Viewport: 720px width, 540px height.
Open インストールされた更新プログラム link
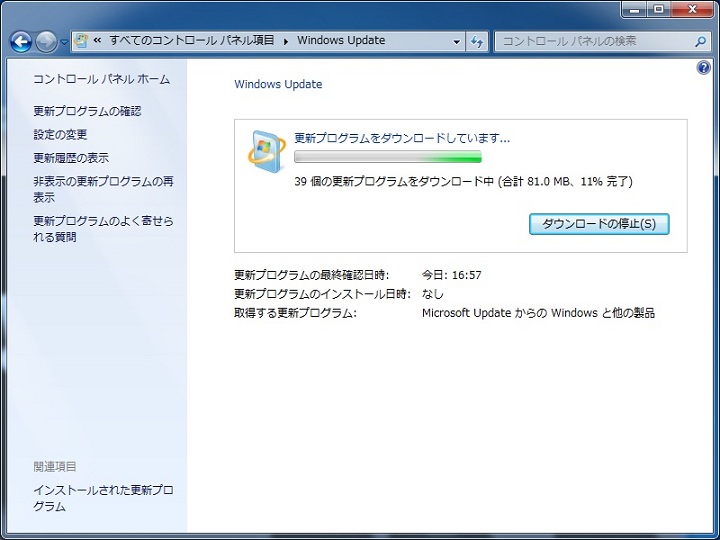(103, 498)
